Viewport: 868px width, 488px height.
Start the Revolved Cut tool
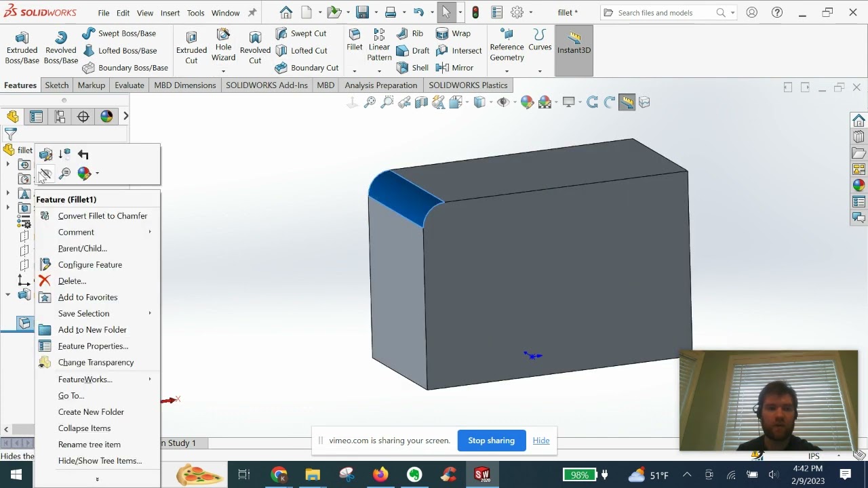pos(255,48)
